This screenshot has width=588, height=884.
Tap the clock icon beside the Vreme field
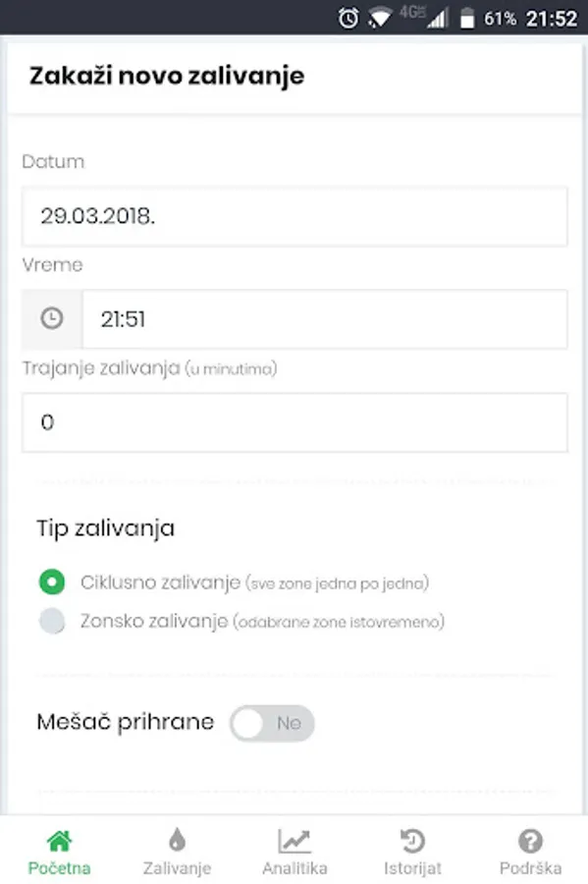(48, 318)
